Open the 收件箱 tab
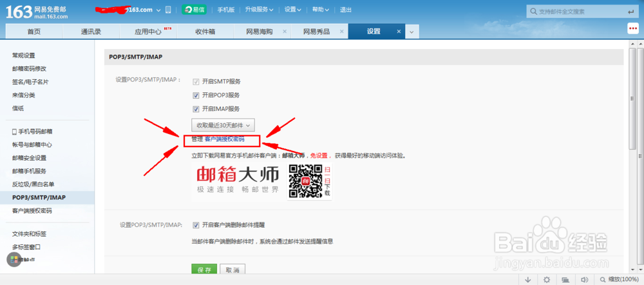 (205, 31)
